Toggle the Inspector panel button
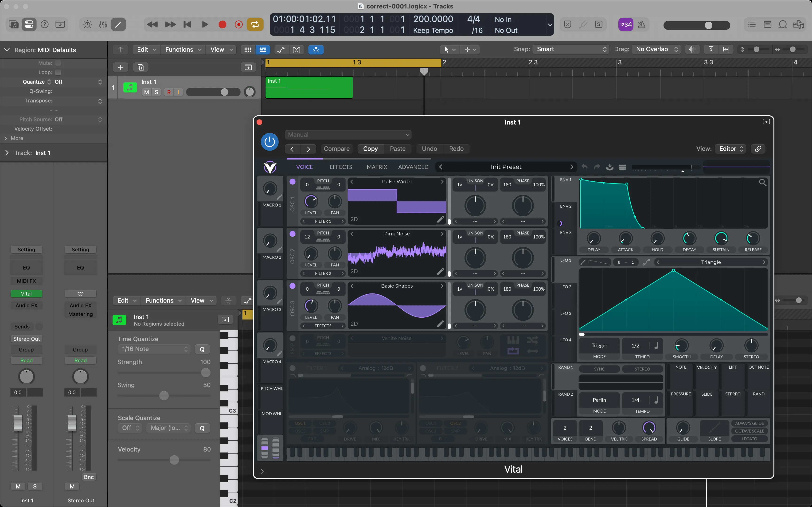Screen dimensions: 812x507 coord(29,24)
